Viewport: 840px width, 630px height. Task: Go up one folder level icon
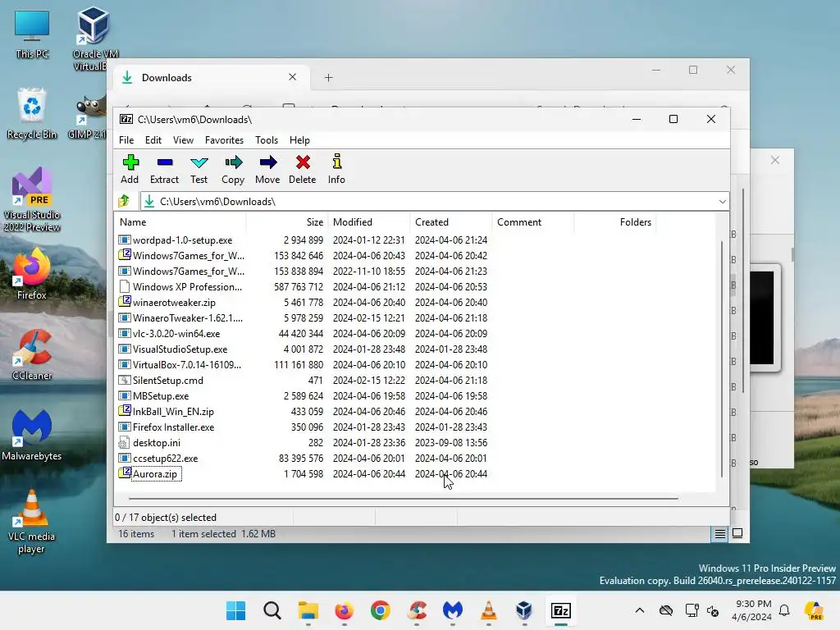(125, 201)
